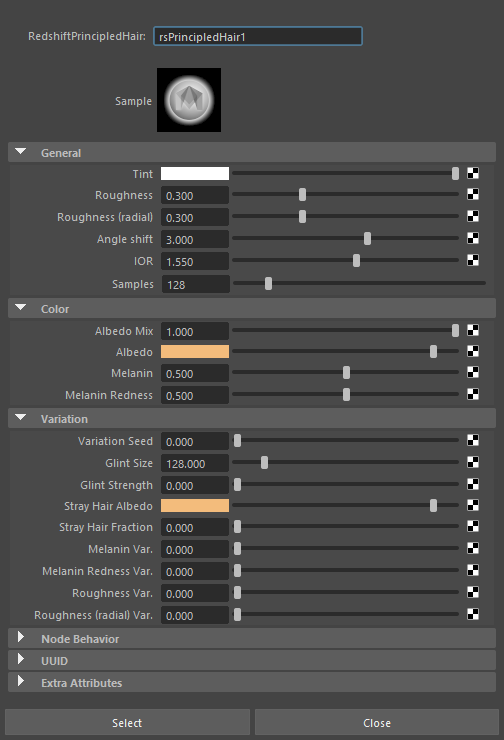Viewport: 504px width, 740px height.
Task: Collapse the Color section
Action: pyautogui.click(x=21, y=308)
